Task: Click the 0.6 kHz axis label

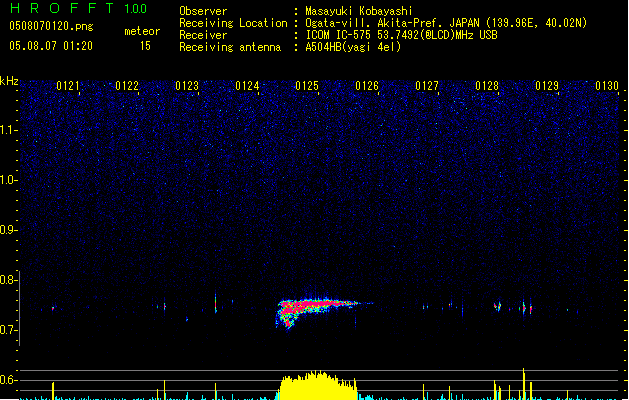Action: [x=9, y=380]
